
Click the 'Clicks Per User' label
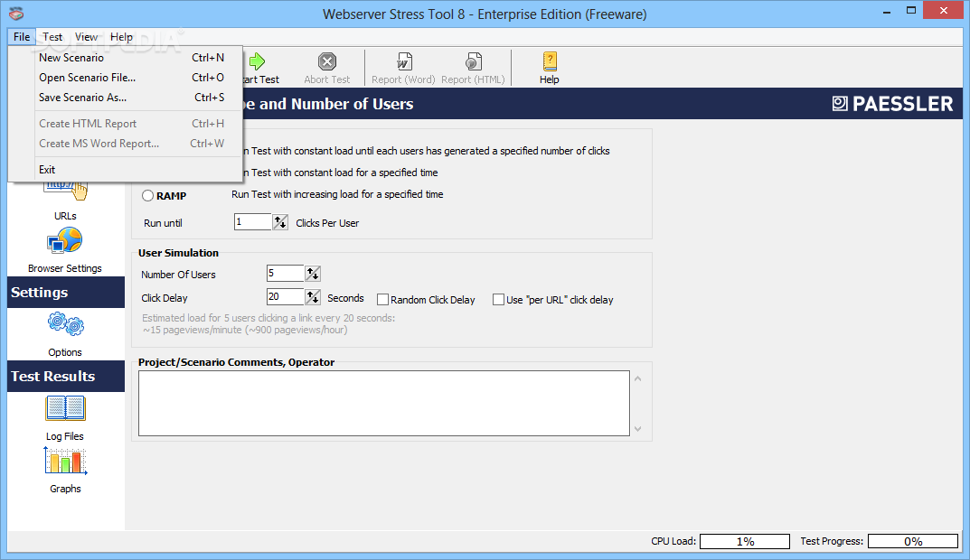327,223
